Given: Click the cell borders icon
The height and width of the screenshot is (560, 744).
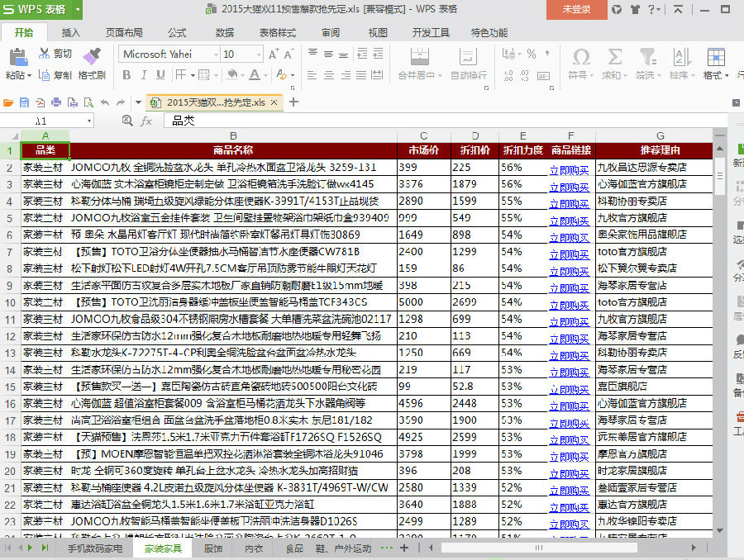Looking at the screenshot, I should [x=181, y=75].
